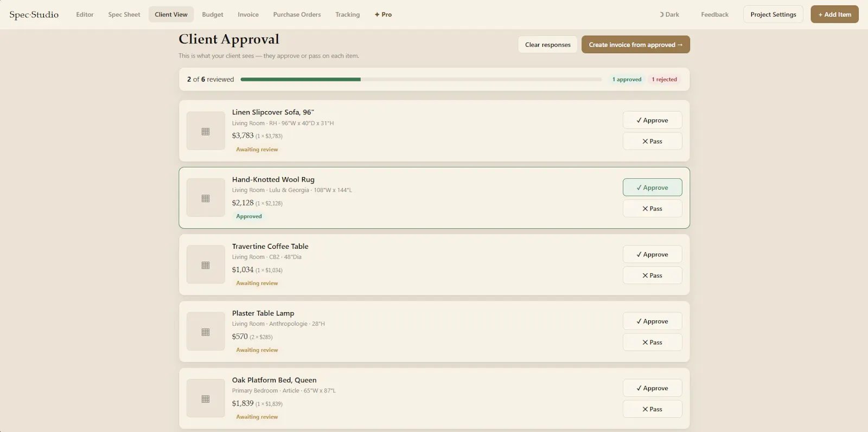The width and height of the screenshot is (868, 432).
Task: Click the Linen Slipcover Sofa, 96" title
Action: (273, 112)
